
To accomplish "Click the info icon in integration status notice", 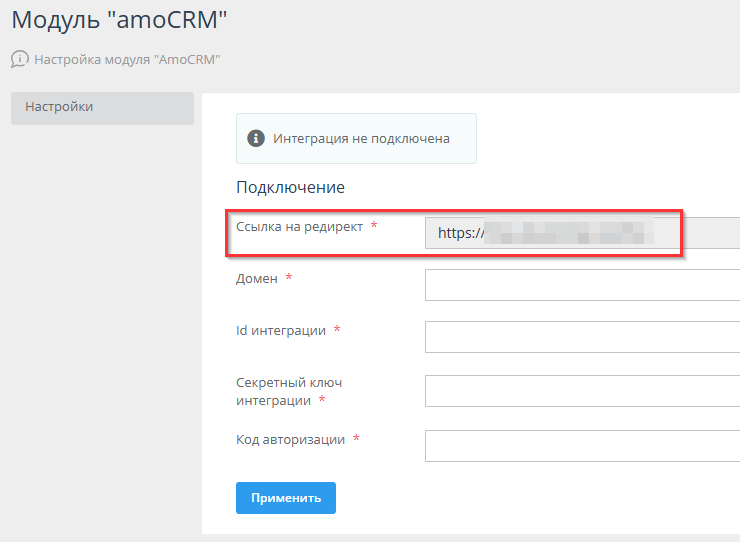I will pyautogui.click(x=256, y=138).
